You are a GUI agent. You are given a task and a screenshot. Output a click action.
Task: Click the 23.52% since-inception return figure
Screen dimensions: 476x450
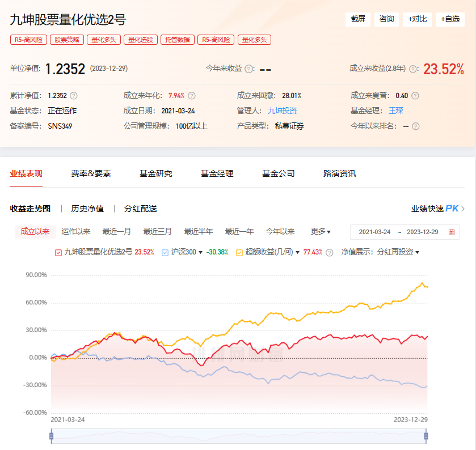point(444,69)
